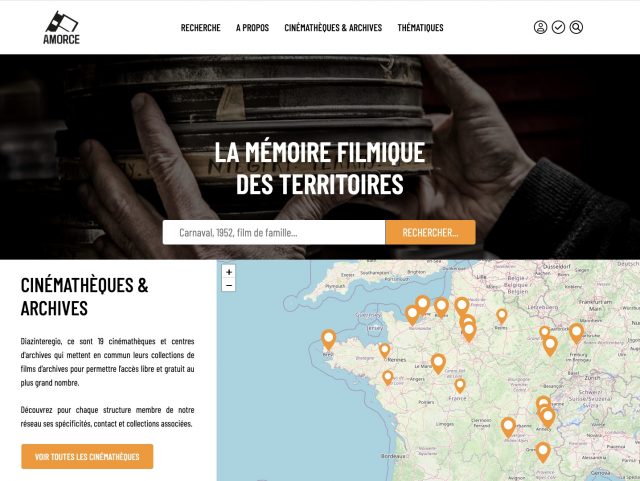Open the Recherche menu item
Viewport: 640px width, 481px height.
(200, 27)
